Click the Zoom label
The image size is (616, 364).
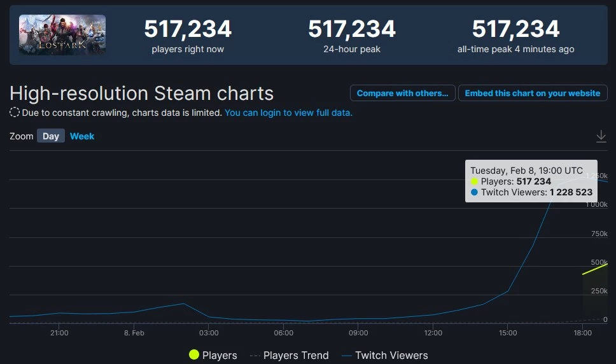pos(21,136)
